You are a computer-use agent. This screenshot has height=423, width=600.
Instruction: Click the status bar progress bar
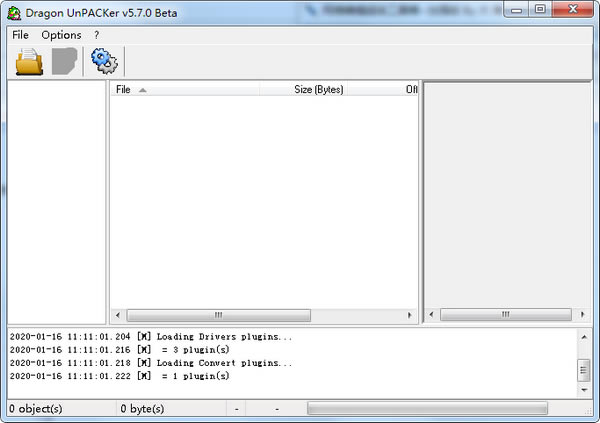(427, 408)
